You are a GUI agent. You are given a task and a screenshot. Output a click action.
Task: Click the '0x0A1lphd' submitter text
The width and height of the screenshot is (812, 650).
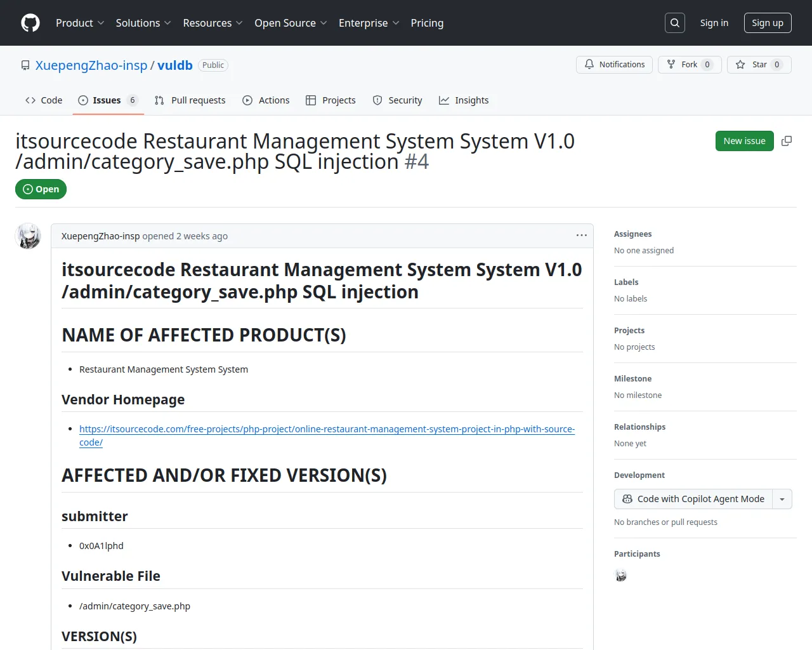click(101, 546)
